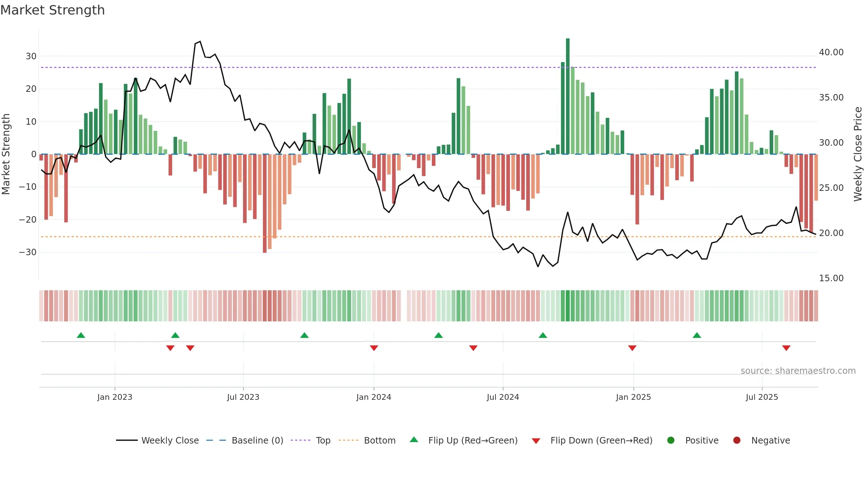Click the orange dotted Bottom sample in legend
Viewport: 868px width, 488px height.
click(x=349, y=440)
